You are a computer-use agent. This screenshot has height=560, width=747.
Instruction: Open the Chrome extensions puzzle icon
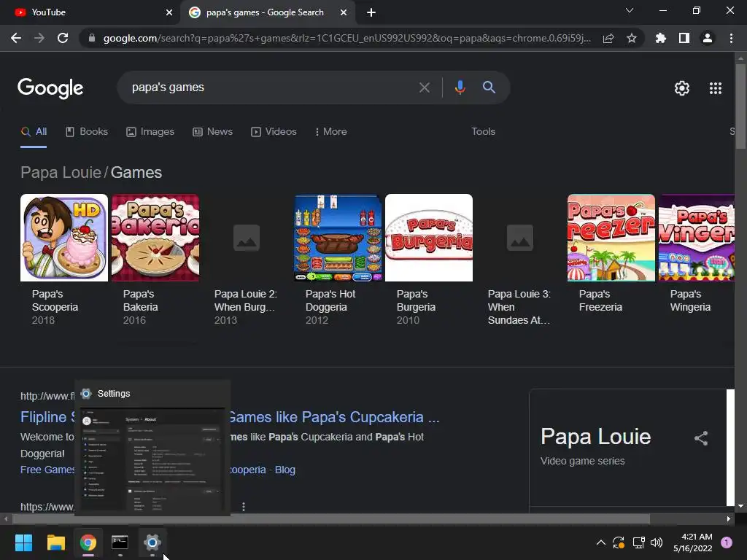point(661,38)
